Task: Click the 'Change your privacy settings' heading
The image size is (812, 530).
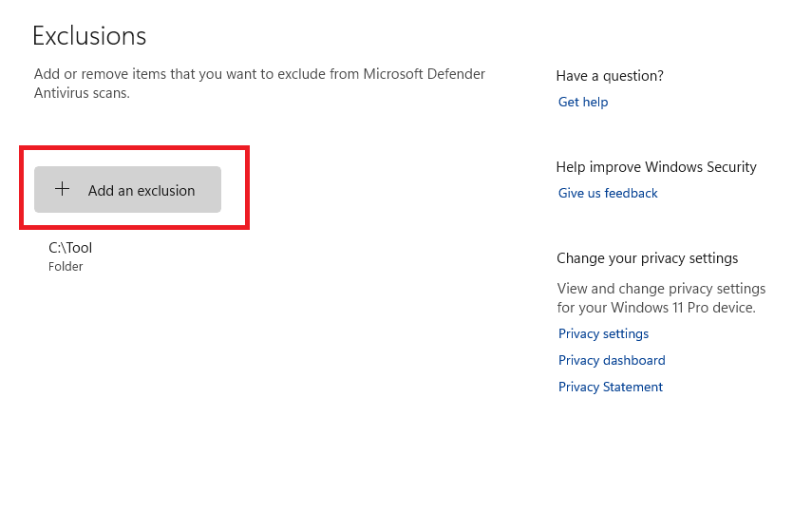Action: click(647, 258)
